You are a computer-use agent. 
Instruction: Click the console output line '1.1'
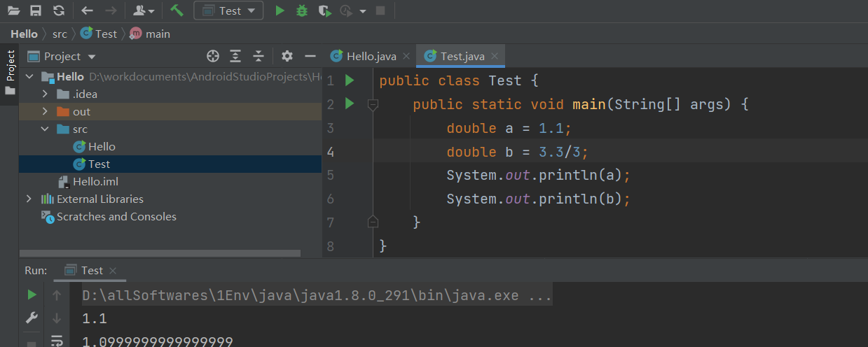pyautogui.click(x=95, y=318)
